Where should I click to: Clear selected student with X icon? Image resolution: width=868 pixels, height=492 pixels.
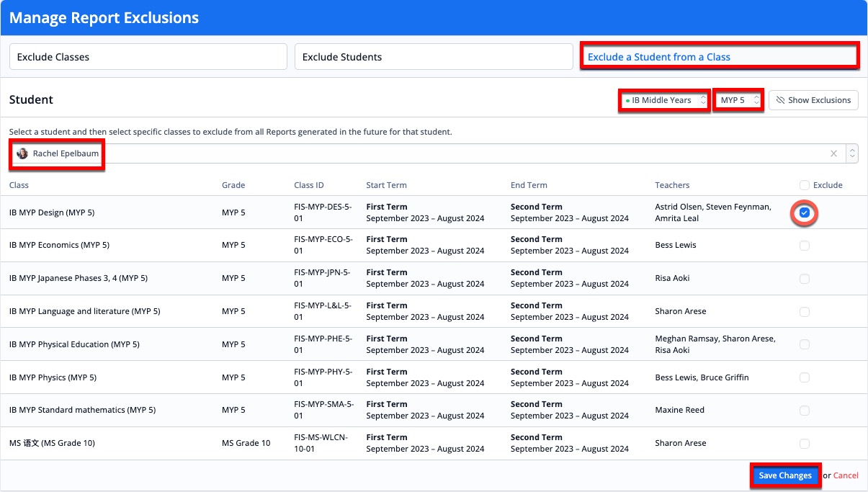pyautogui.click(x=834, y=153)
